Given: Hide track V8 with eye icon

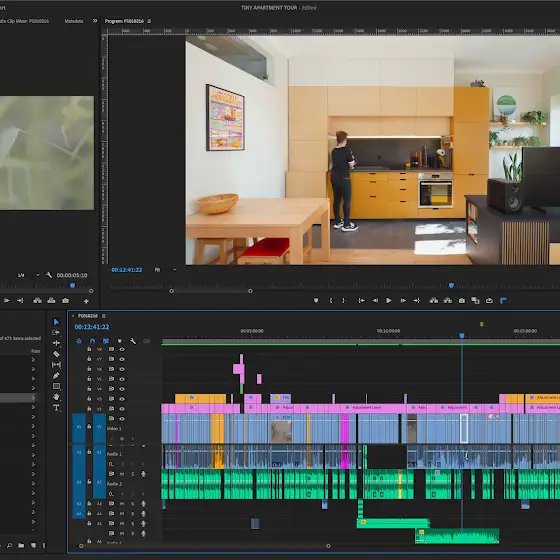Looking at the screenshot, I should coord(122,349).
